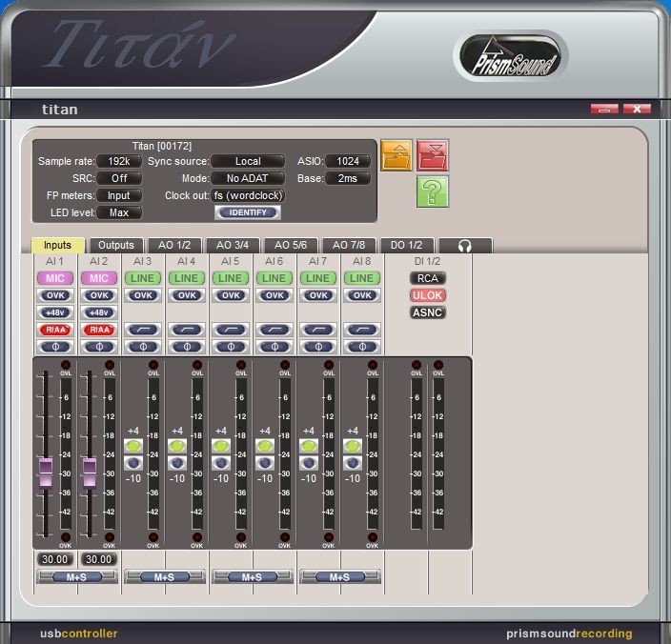This screenshot has width=671, height=644.
Task: Select +4 level on AI 3
Action: [133, 446]
